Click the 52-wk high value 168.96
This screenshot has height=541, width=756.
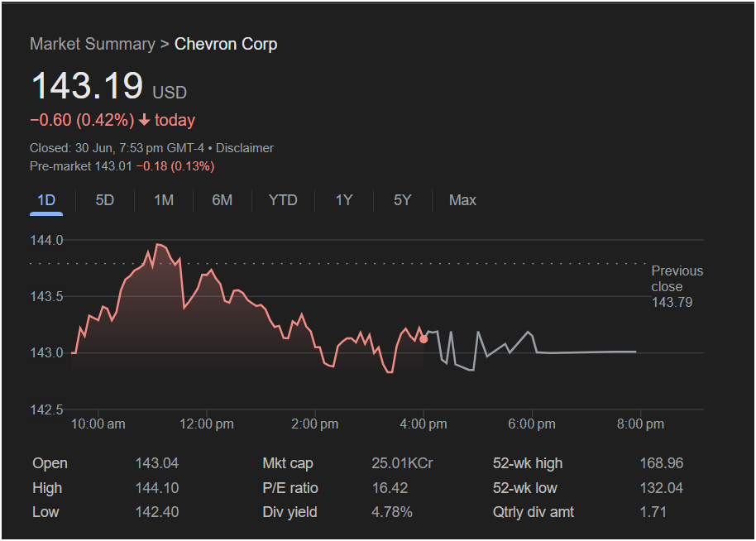pos(662,463)
